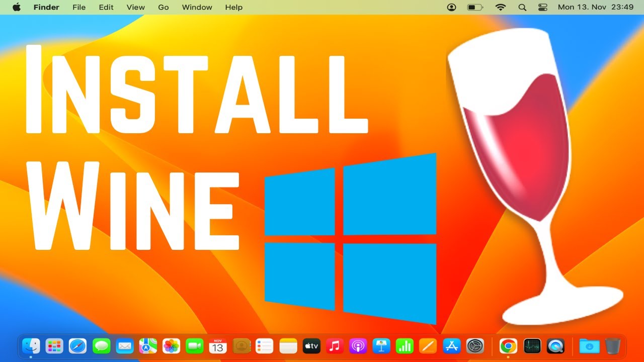The width and height of the screenshot is (644, 362).
Task: Open the Go menu
Action: pos(164,7)
